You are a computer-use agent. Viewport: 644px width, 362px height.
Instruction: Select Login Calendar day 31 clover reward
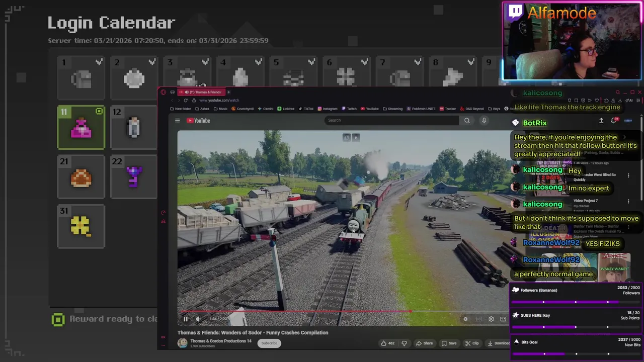[x=81, y=226]
